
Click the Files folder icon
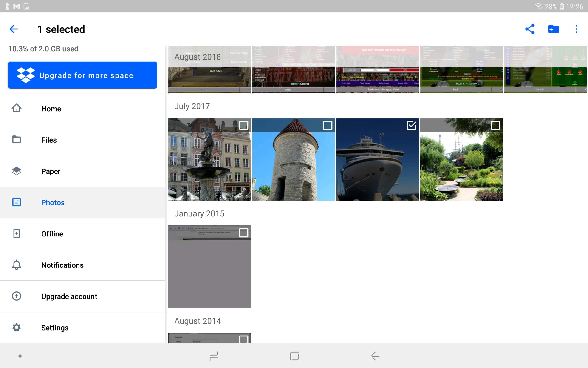point(17,139)
